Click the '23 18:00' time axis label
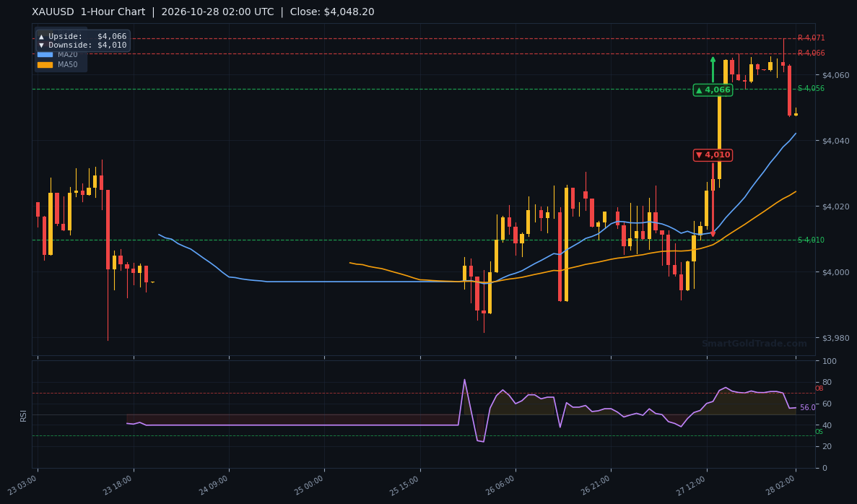Screen dimensions: 857x504 point(118,485)
